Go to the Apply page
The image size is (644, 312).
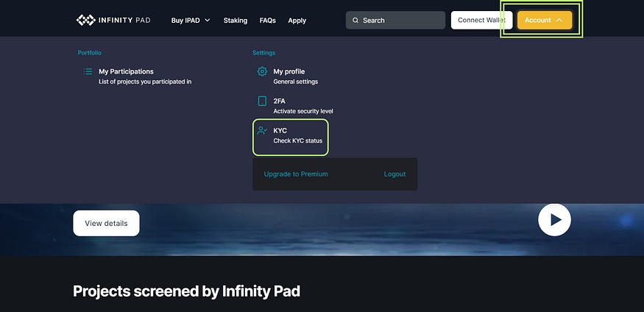coord(297,21)
